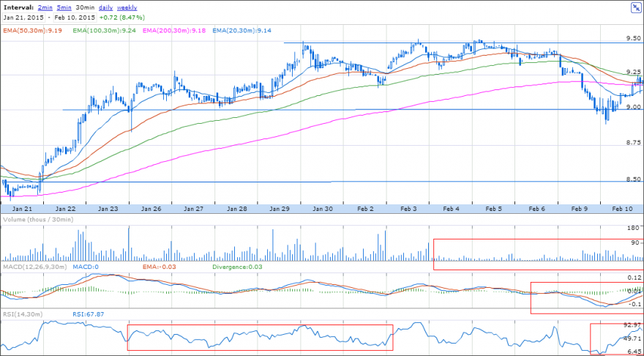Click the MACD(12,26,9,30m) indicator label

tap(35, 267)
